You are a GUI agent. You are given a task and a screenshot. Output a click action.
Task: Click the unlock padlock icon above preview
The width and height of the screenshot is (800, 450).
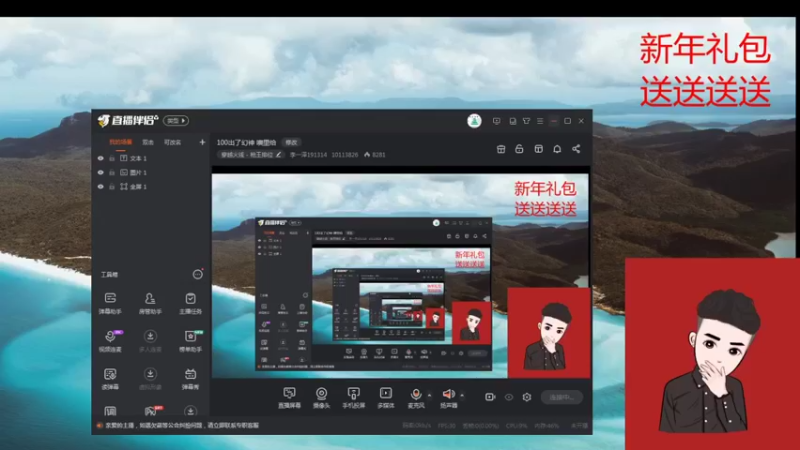519,149
